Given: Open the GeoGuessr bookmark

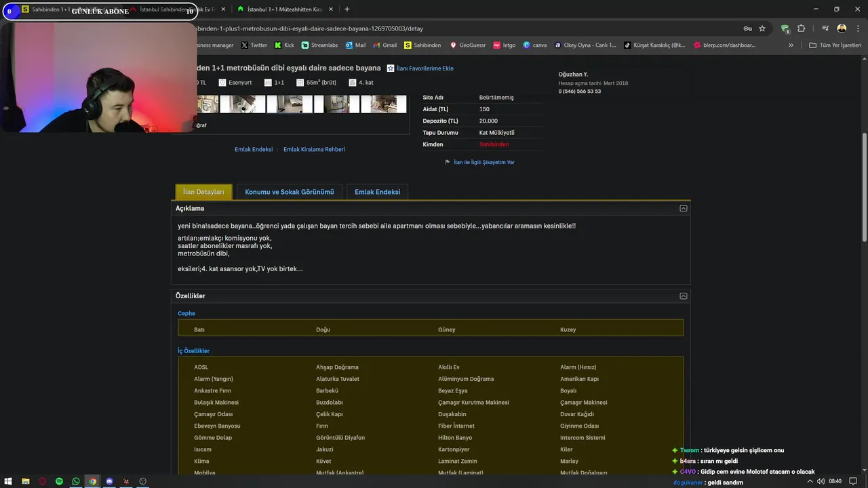Looking at the screenshot, I should tap(468, 45).
